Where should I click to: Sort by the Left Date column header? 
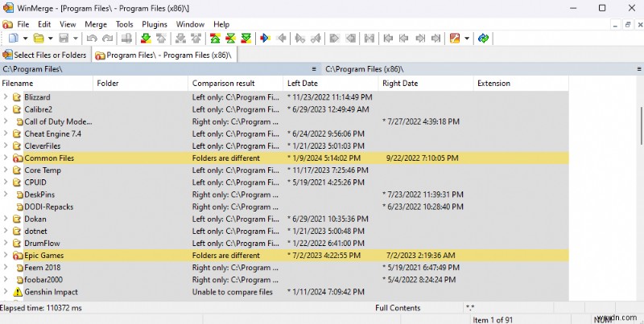(331, 84)
